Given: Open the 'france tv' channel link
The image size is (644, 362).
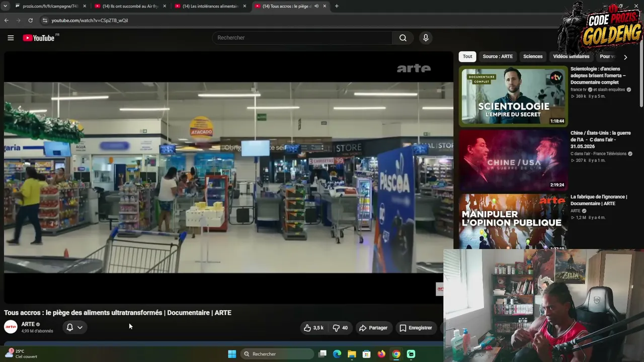Looking at the screenshot, I should point(579,89).
